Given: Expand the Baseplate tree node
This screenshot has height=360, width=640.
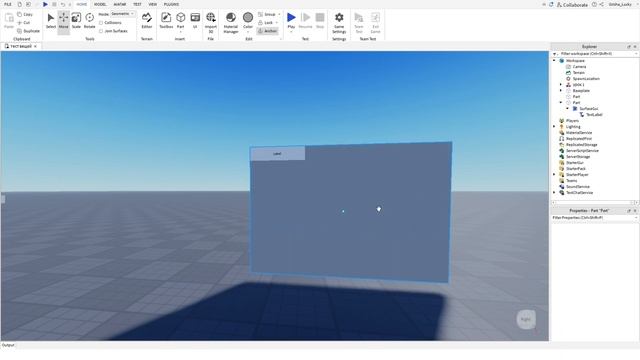Looking at the screenshot, I should [x=561, y=91].
